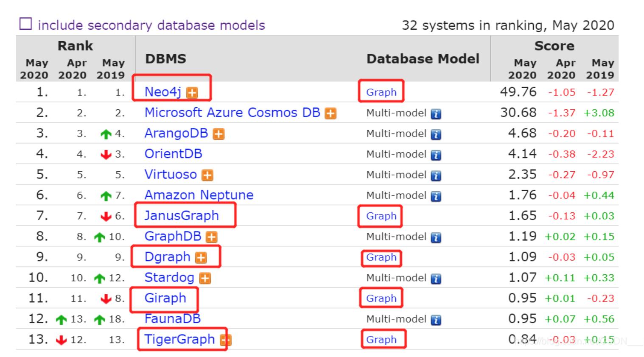
Task: Open the Neo4j link
Action: point(163,92)
